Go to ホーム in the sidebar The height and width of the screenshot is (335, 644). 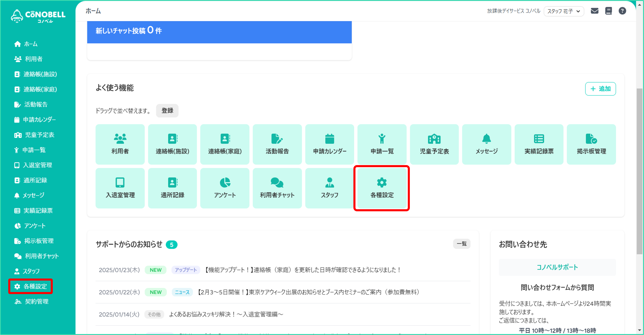(26, 44)
